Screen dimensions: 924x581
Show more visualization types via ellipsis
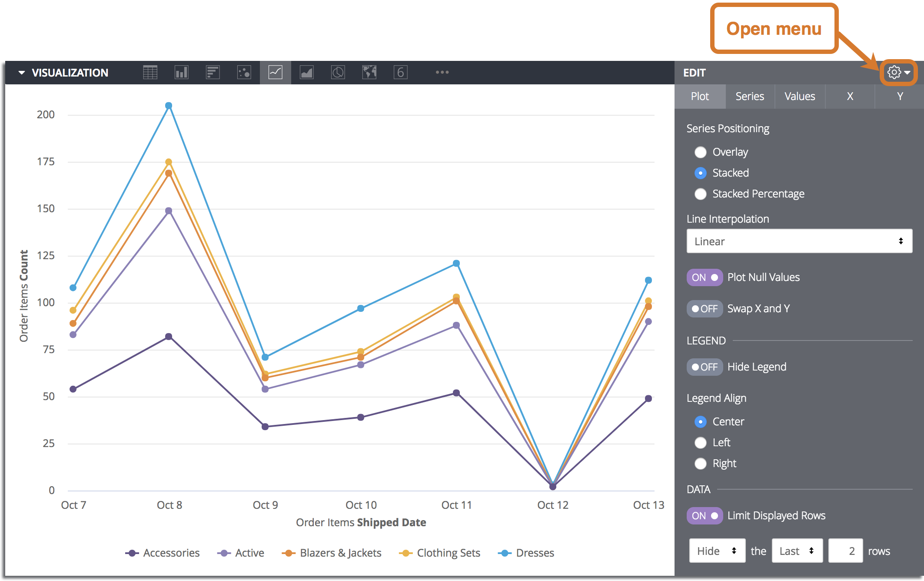(x=442, y=72)
